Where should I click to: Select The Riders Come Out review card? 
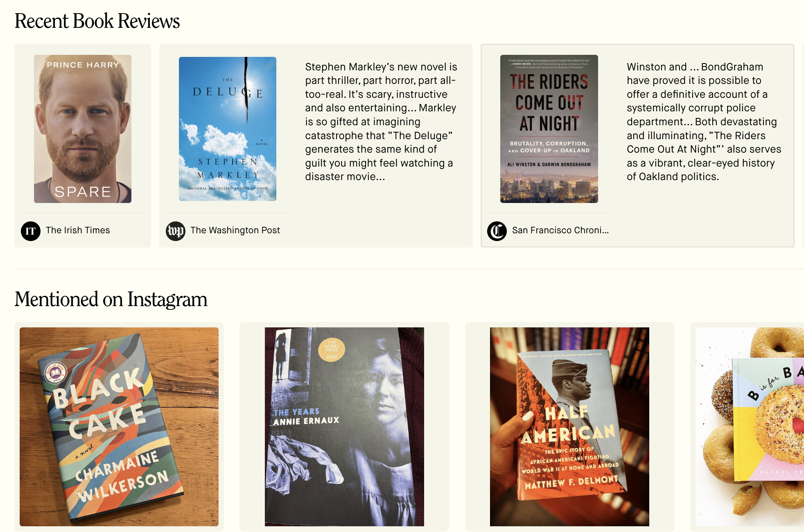[x=637, y=146]
